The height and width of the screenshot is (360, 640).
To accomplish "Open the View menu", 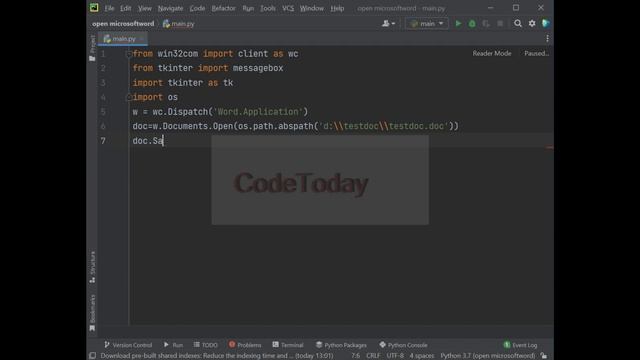I will pos(144,8).
